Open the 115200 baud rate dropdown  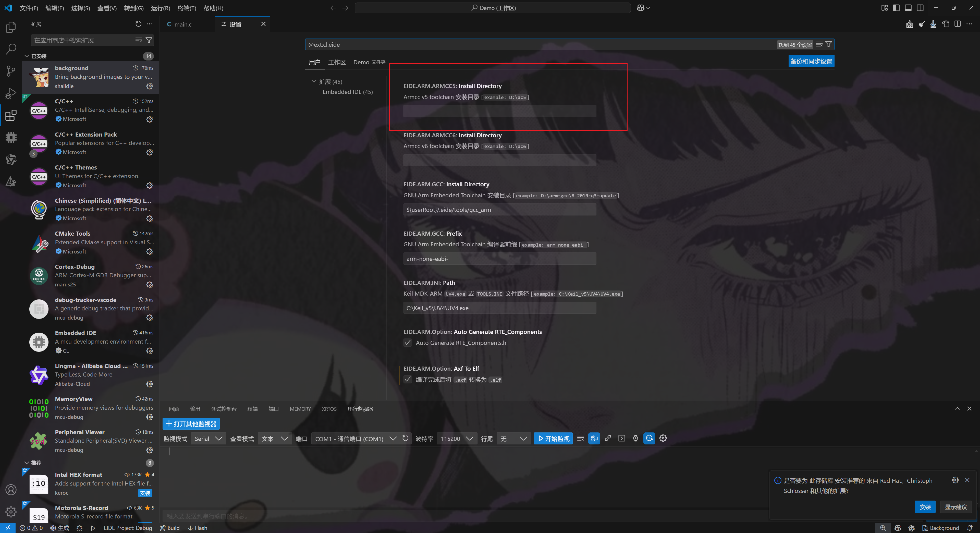pyautogui.click(x=457, y=439)
